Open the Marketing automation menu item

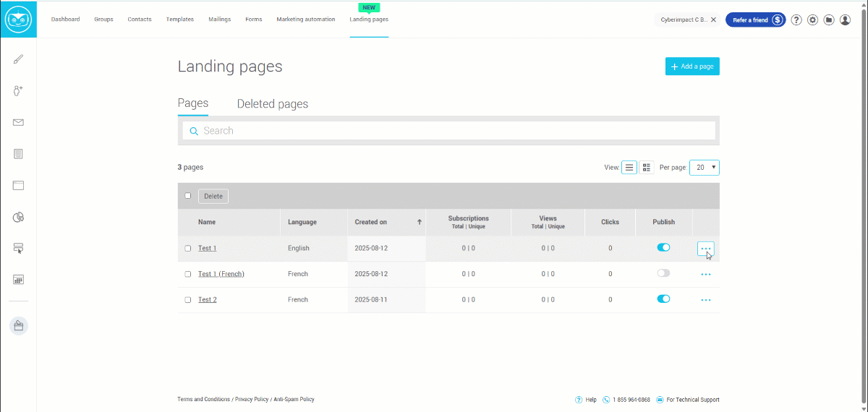[x=305, y=20]
